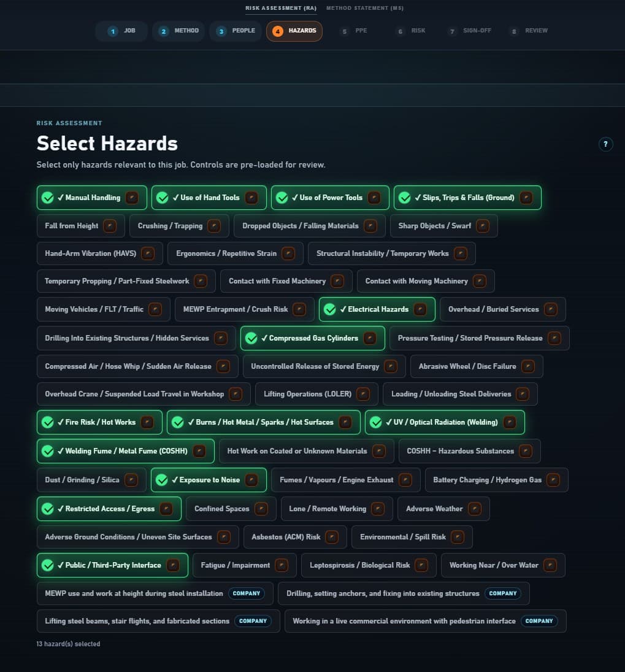The image size is (625, 672).
Task: Open the edit icon on Use of Power Tools
Action: tap(374, 198)
